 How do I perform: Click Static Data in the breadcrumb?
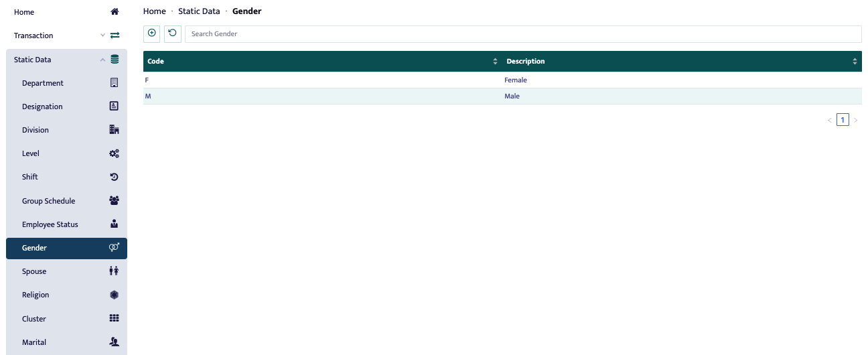[199, 11]
